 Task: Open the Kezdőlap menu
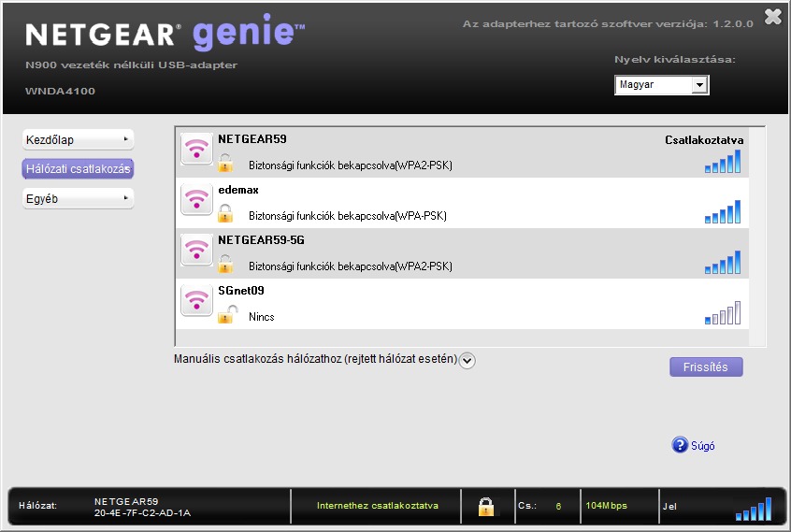[x=78, y=139]
